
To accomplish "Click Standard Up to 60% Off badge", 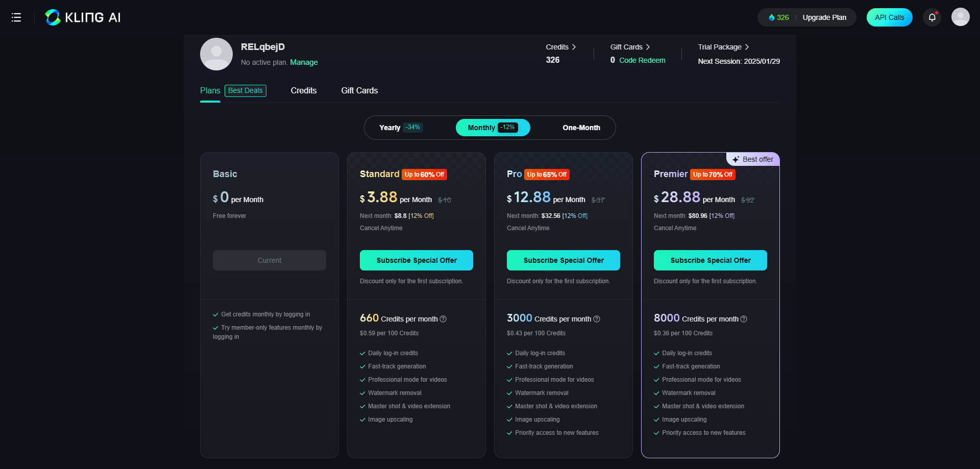I will tap(424, 175).
